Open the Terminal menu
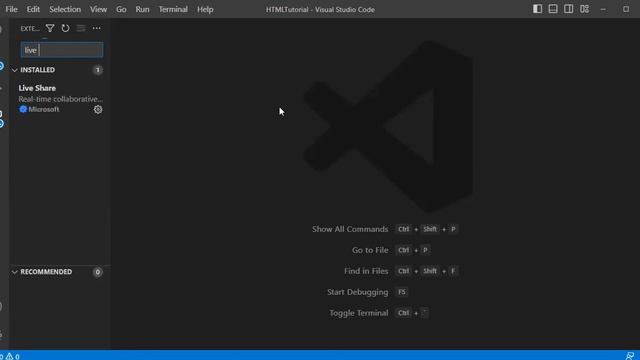The image size is (640, 360). tap(173, 9)
